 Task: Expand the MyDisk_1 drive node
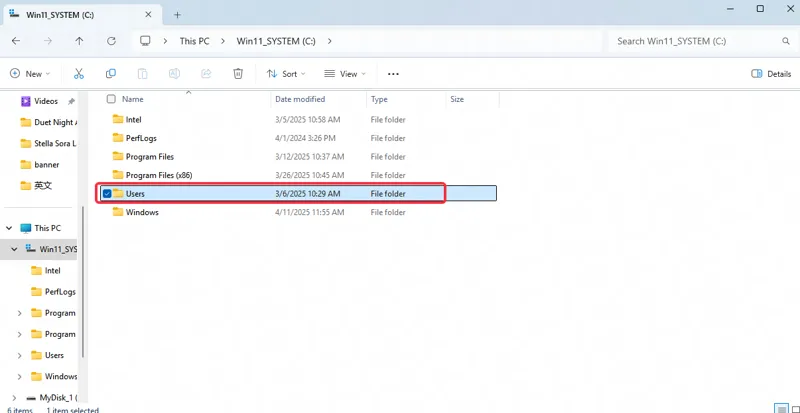point(14,398)
